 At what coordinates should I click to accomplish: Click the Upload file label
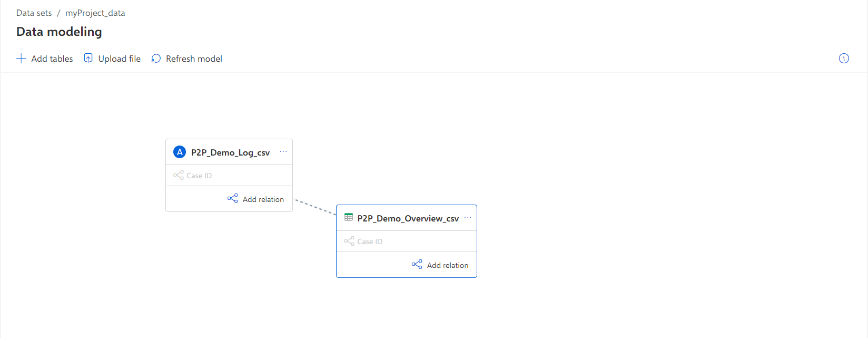pyautogui.click(x=120, y=59)
